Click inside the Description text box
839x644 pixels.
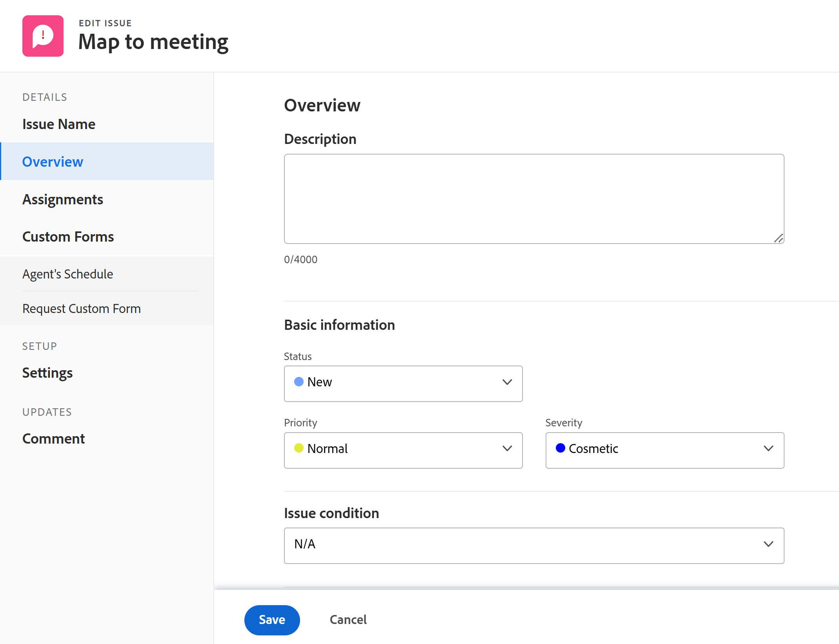point(533,199)
